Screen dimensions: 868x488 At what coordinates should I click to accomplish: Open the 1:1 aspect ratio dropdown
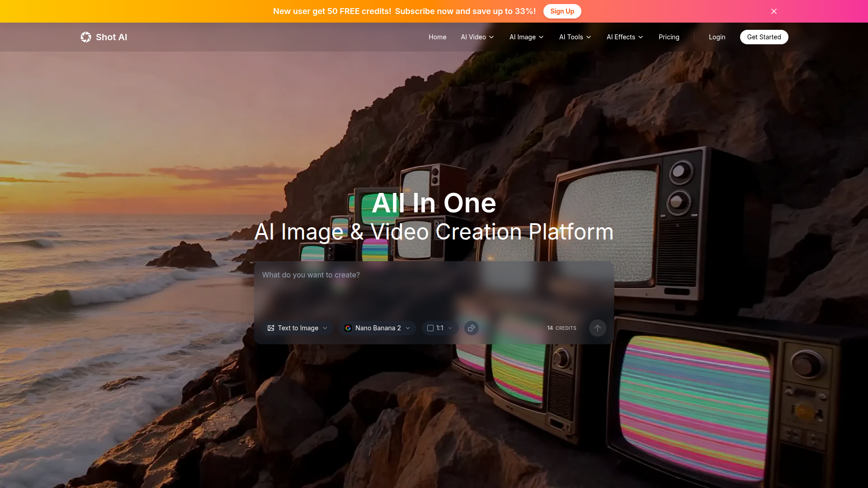point(440,328)
